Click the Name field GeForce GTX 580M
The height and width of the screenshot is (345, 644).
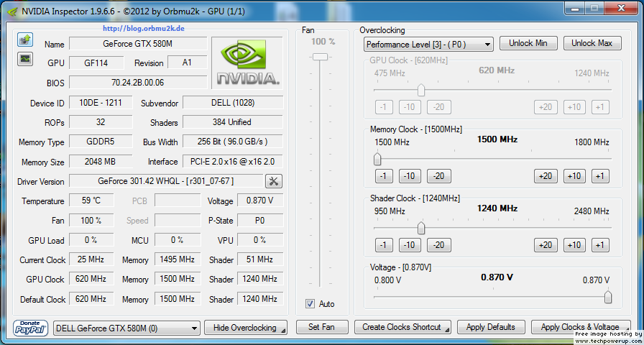tap(138, 43)
